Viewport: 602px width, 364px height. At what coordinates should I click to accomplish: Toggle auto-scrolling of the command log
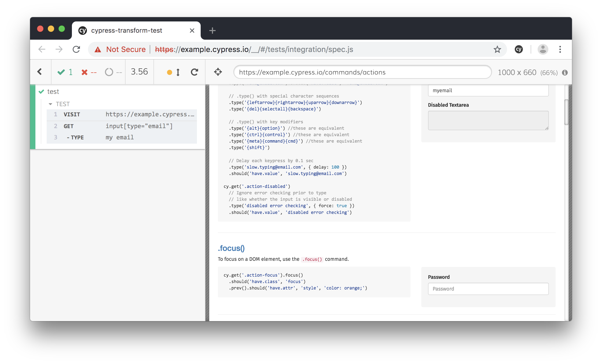(x=173, y=72)
